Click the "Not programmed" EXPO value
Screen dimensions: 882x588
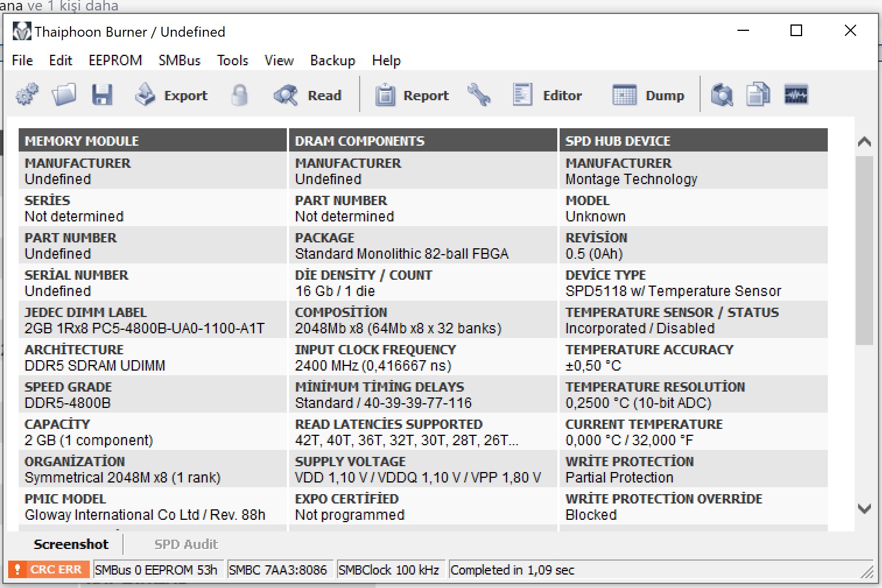click(x=350, y=515)
